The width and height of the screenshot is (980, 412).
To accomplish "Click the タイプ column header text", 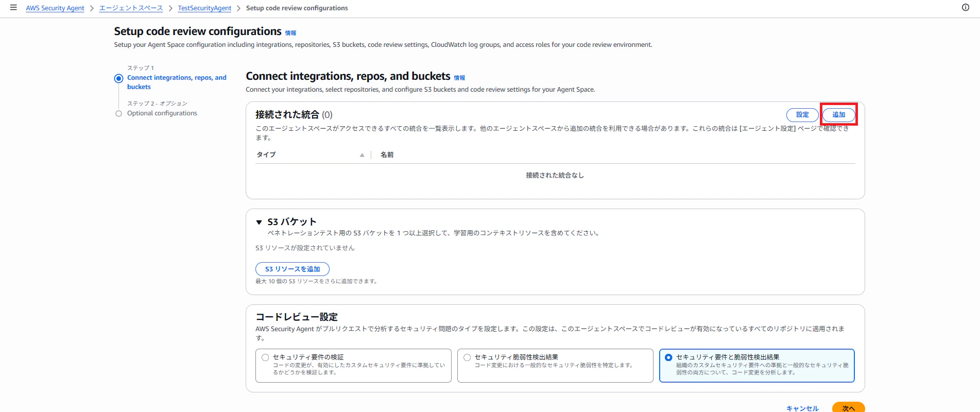I will point(266,155).
